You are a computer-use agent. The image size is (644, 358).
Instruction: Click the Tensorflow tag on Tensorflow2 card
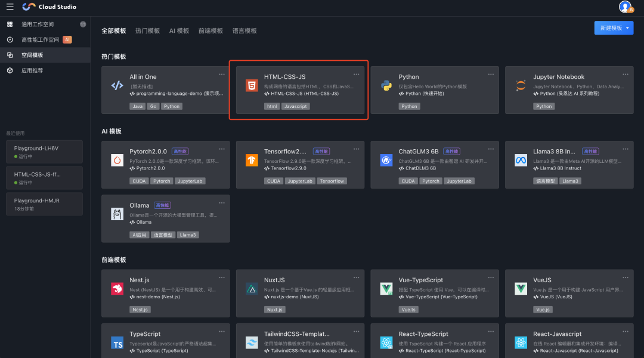pyautogui.click(x=332, y=181)
